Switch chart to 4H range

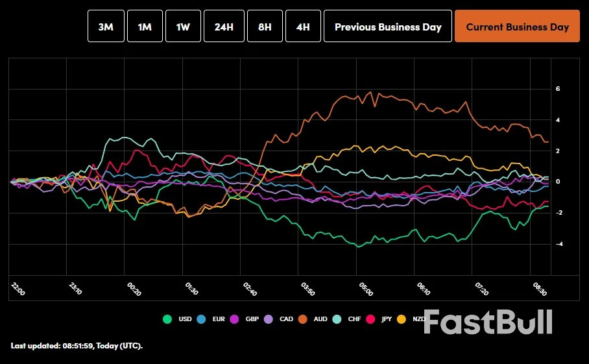[303, 27]
